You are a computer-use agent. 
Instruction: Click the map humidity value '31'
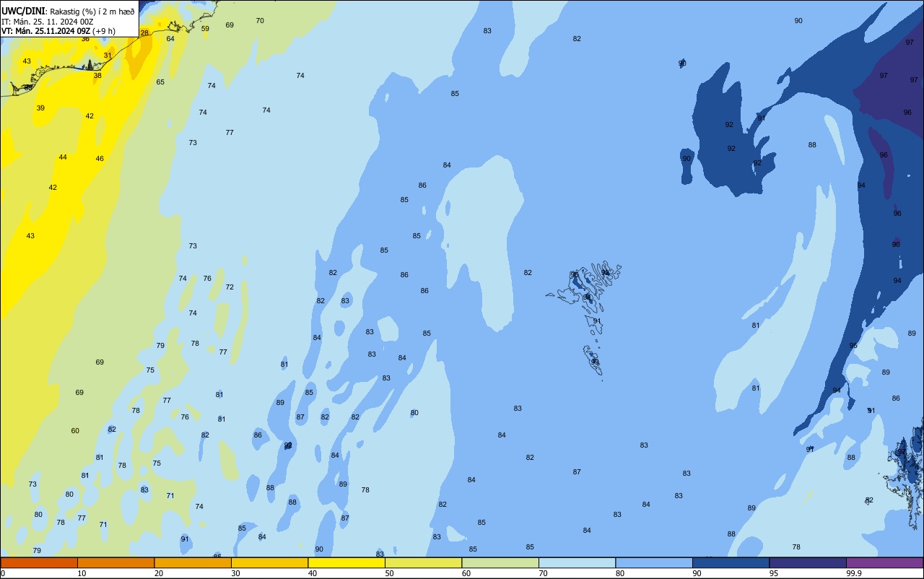[x=108, y=55]
